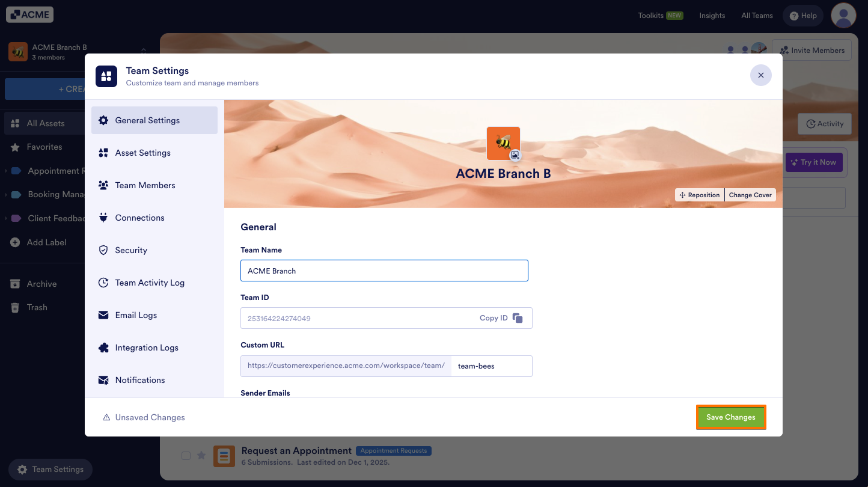This screenshot has width=868, height=487.
Task: Open Connections tab
Action: click(x=154, y=218)
